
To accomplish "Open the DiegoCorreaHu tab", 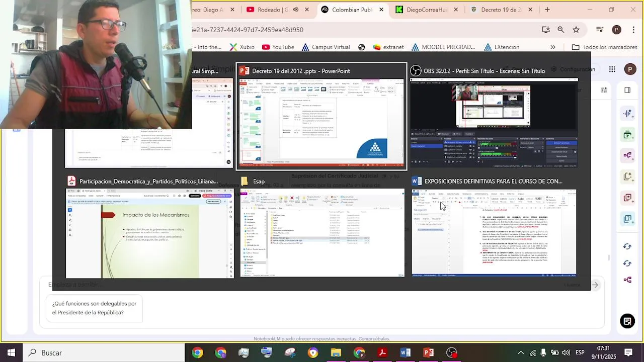I will (426, 10).
